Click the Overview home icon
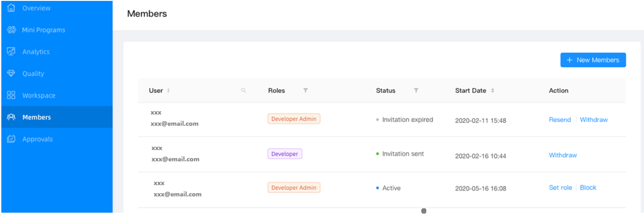 pos(11,8)
